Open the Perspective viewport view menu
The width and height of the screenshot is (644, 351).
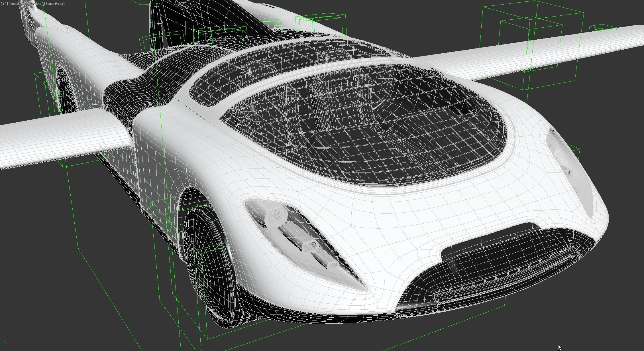[x=17, y=4]
